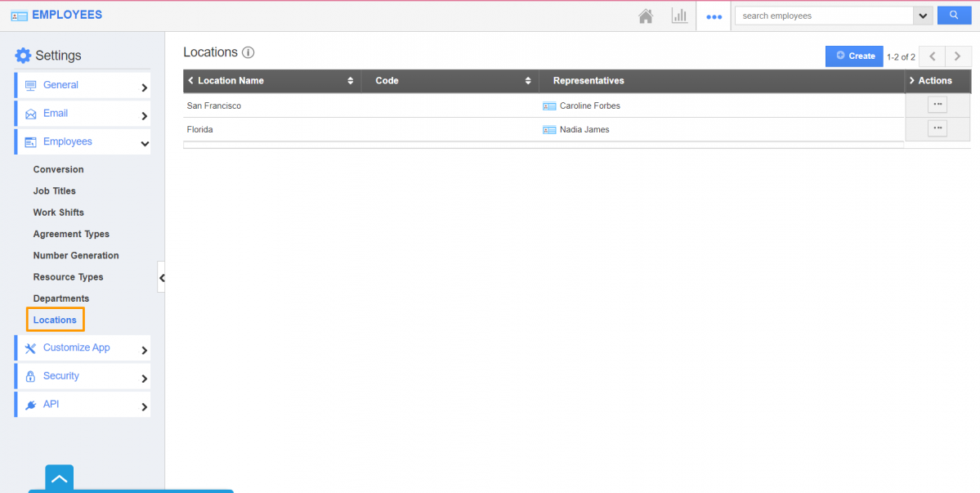Open Caroline Forbes representative link
Image resolution: width=980 pixels, height=493 pixels.
590,106
